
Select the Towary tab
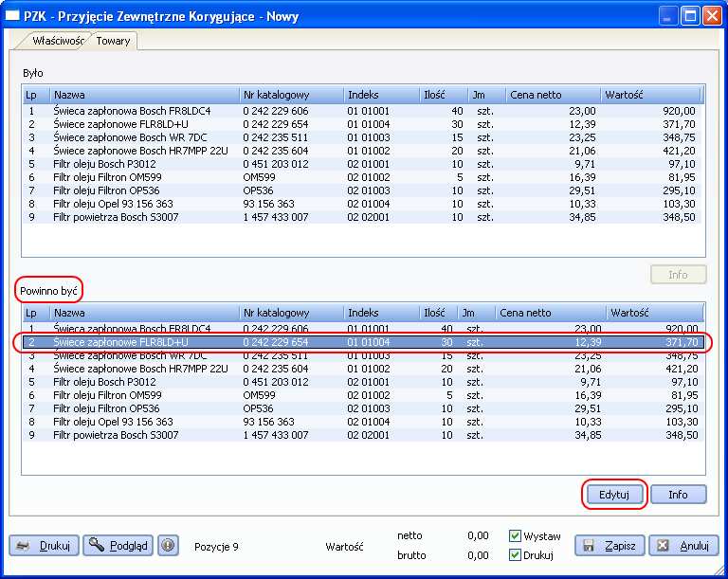113,41
